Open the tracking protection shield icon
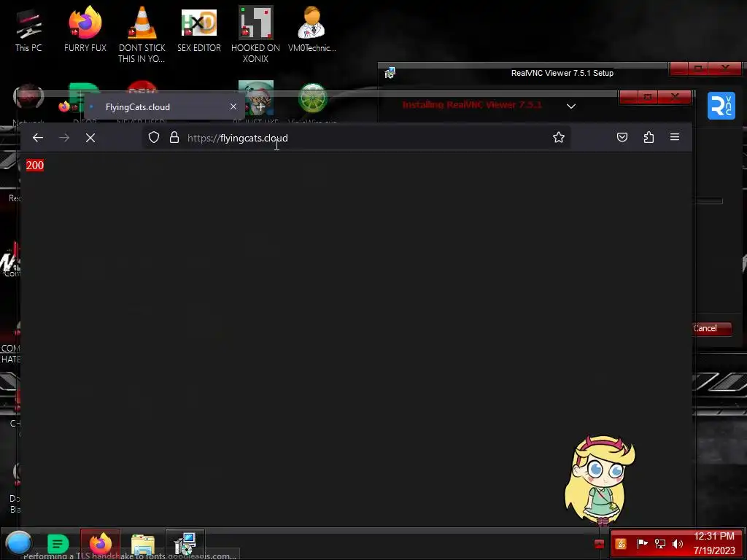 tap(153, 138)
